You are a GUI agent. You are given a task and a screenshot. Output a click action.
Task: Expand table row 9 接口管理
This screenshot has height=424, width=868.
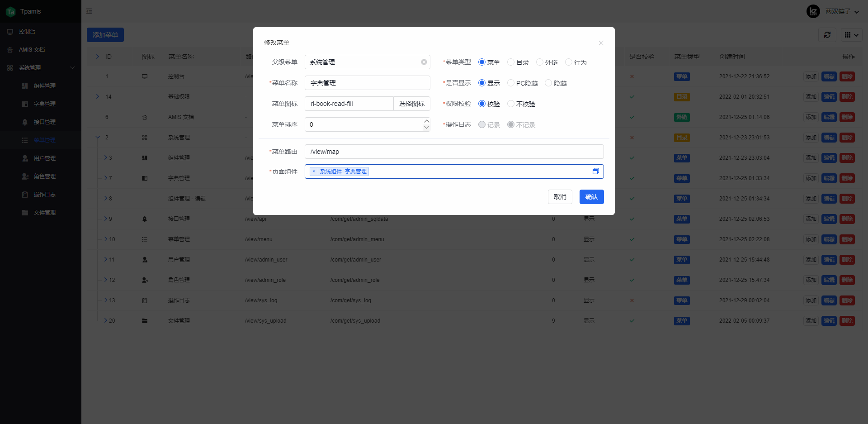105,219
